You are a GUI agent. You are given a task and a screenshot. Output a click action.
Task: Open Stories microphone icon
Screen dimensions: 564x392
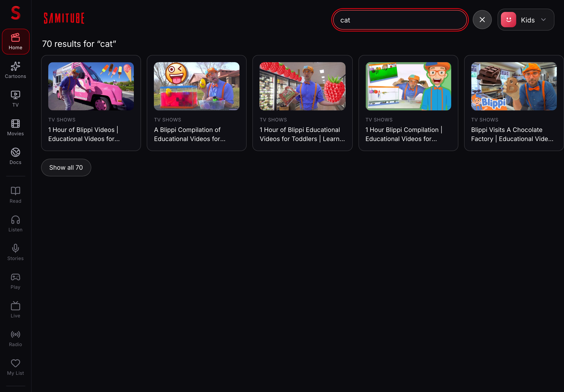(x=16, y=249)
